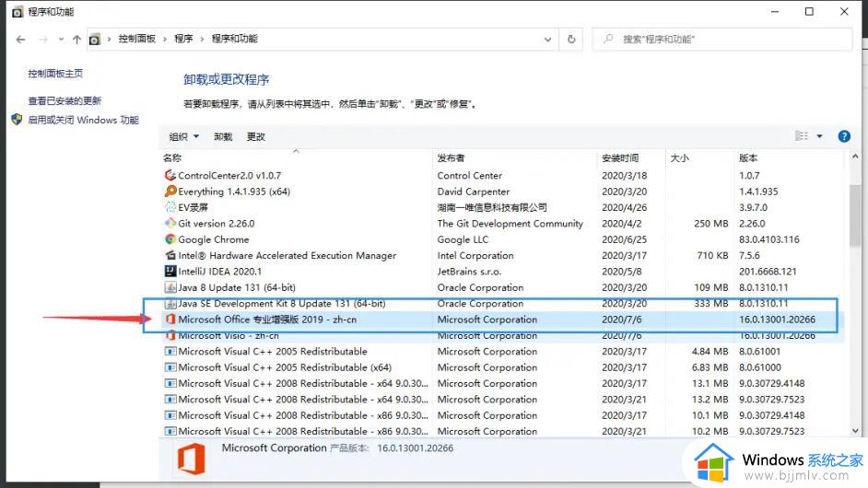Click the scroll down arrow of list
This screenshot has width=868, height=488.
(855, 431)
